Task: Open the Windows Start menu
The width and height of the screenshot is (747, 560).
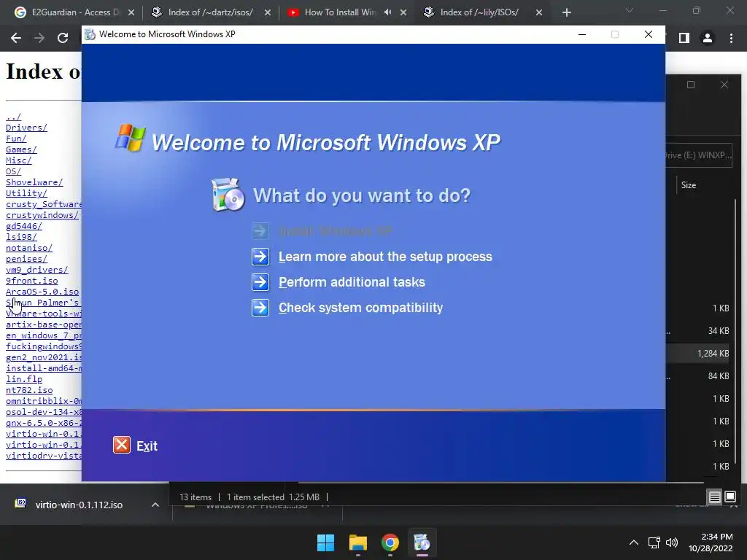Action: [x=326, y=542]
